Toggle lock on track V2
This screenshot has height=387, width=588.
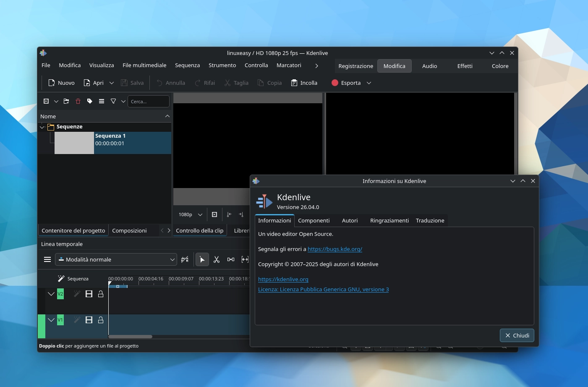pyautogui.click(x=101, y=294)
